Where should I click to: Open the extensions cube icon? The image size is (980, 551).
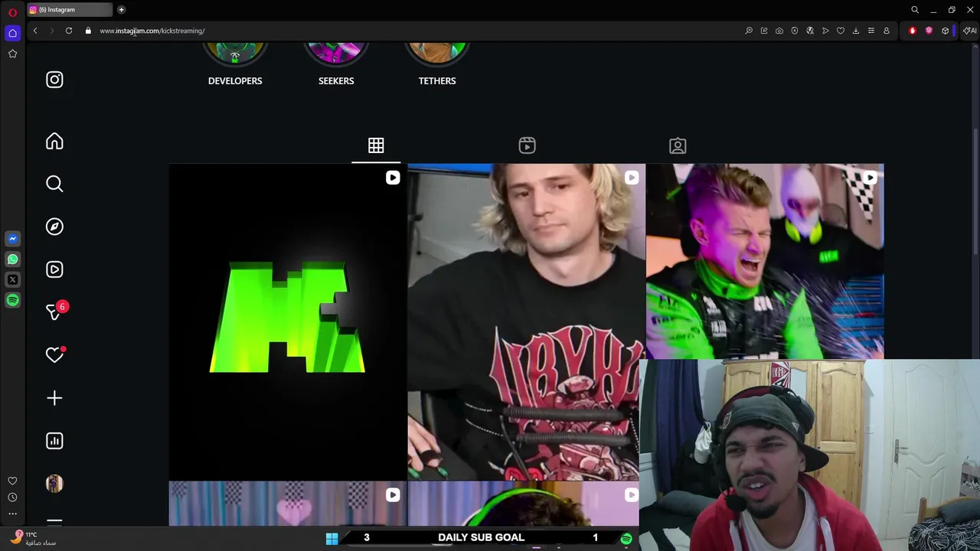pyautogui.click(x=946, y=31)
